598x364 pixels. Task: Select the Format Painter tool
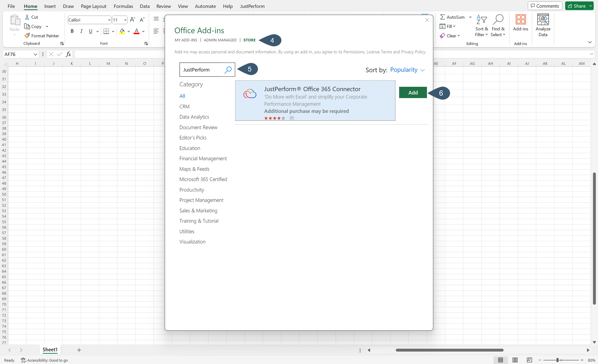pos(42,36)
